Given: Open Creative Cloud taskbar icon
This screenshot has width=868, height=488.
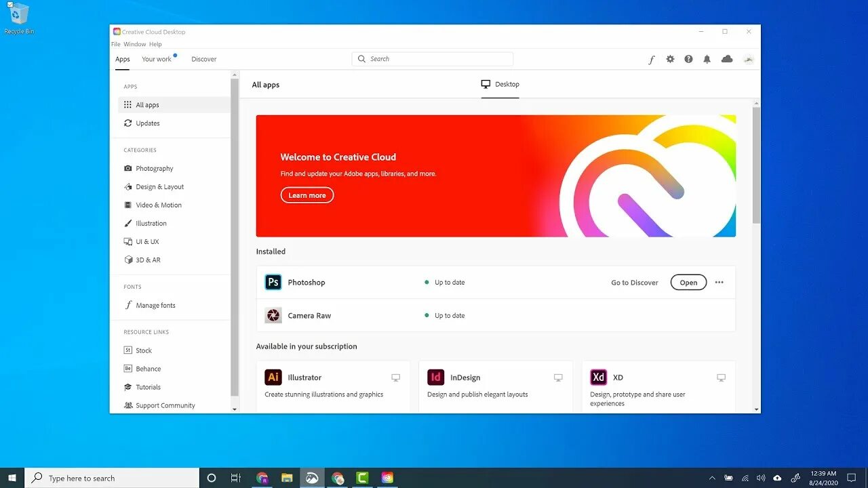Looking at the screenshot, I should (387, 478).
